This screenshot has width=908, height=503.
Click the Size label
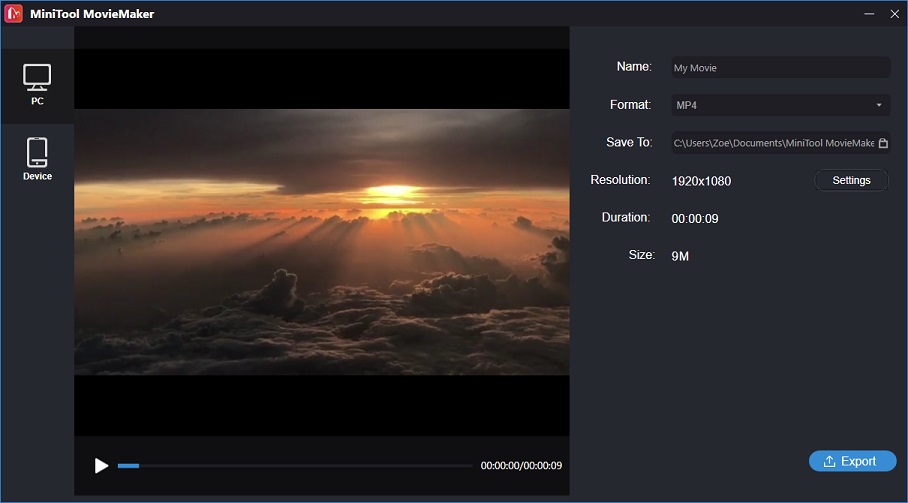click(642, 255)
